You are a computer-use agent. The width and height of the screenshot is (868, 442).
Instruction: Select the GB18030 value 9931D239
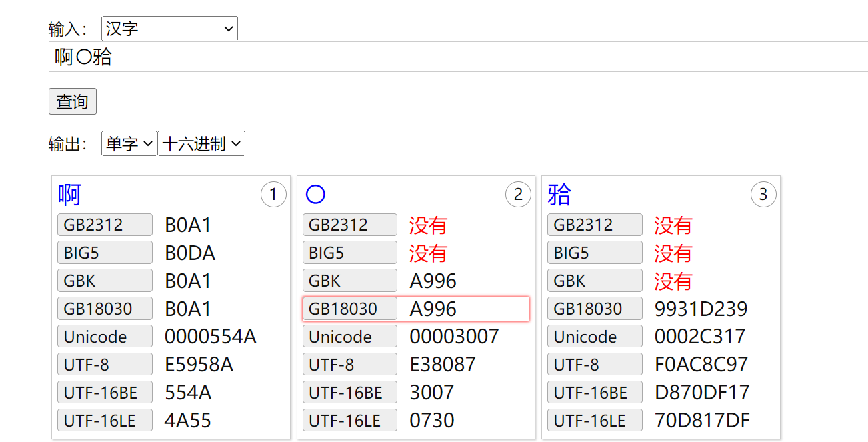[x=701, y=309]
